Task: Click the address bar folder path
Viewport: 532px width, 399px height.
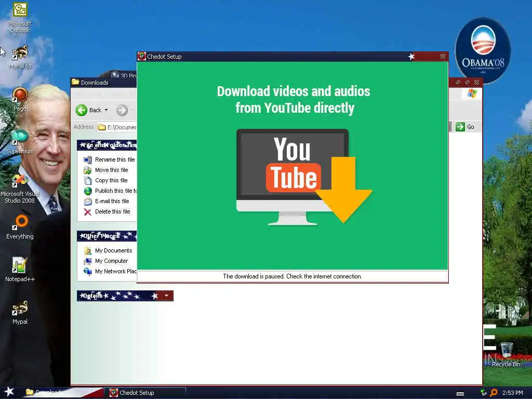Action: click(117, 127)
